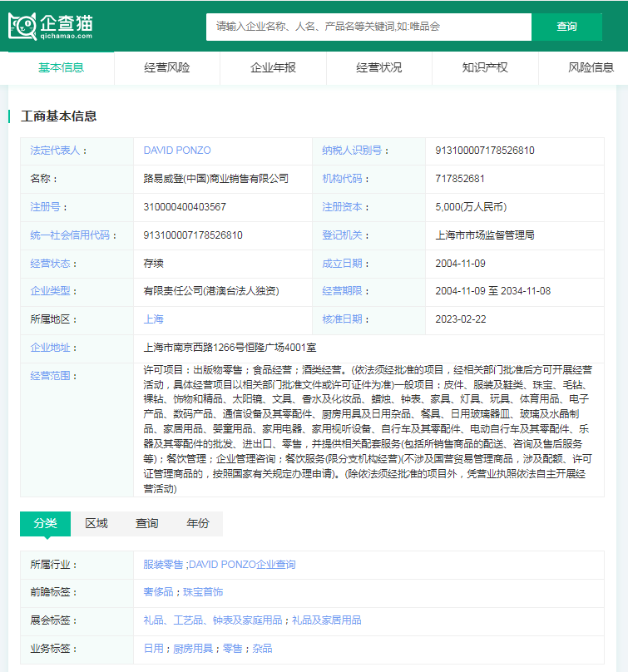Click the 经营范围 label link

coord(50,376)
